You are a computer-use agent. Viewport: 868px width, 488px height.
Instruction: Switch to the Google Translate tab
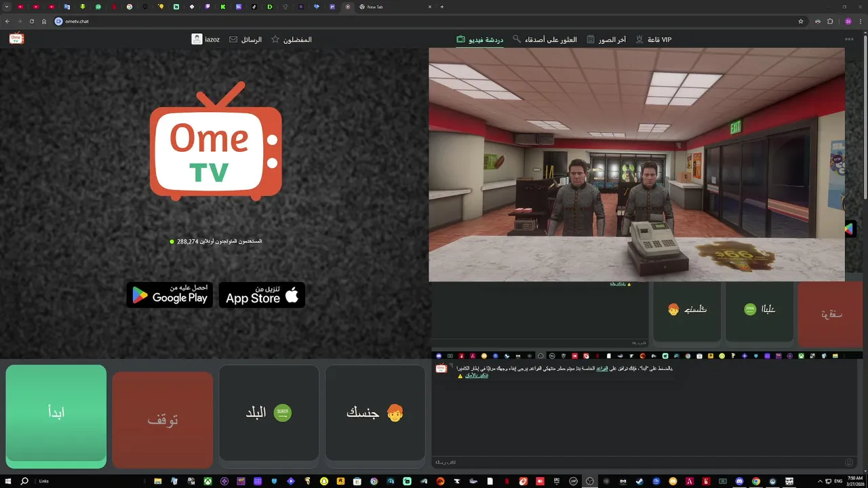(66, 7)
